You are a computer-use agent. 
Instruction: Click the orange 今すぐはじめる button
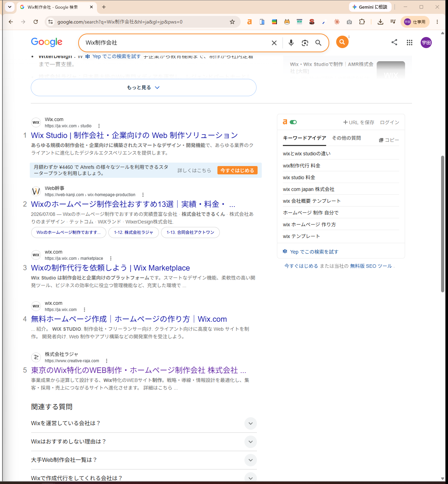click(237, 170)
